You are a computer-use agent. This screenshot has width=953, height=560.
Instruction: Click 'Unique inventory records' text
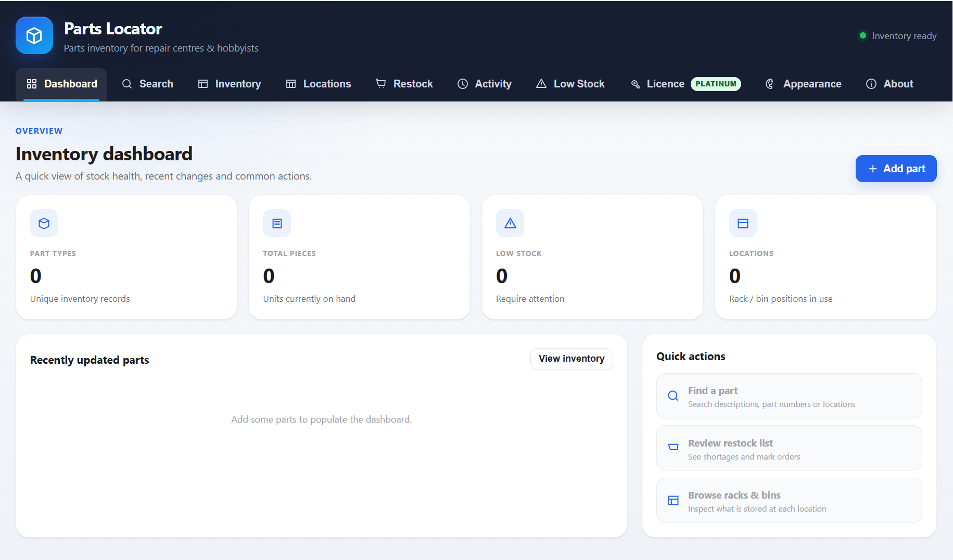click(x=80, y=299)
